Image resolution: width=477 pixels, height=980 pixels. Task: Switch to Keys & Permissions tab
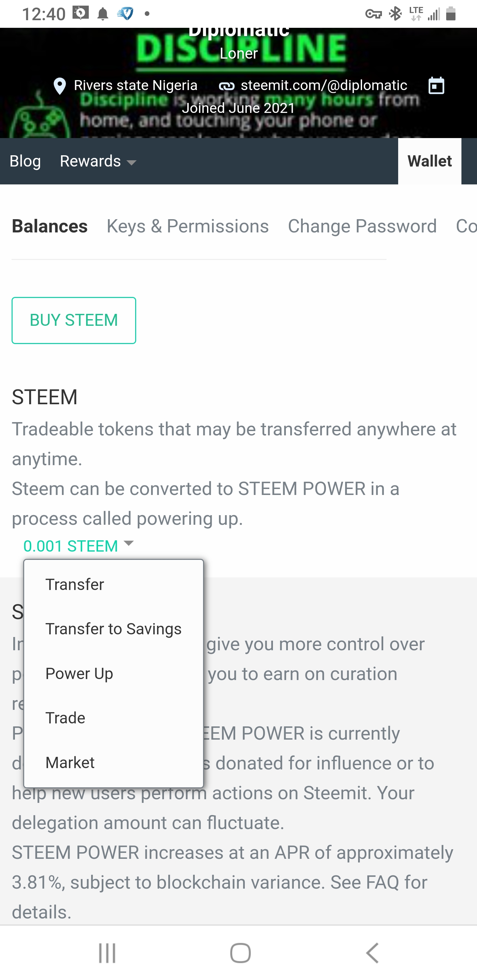pyautogui.click(x=188, y=226)
